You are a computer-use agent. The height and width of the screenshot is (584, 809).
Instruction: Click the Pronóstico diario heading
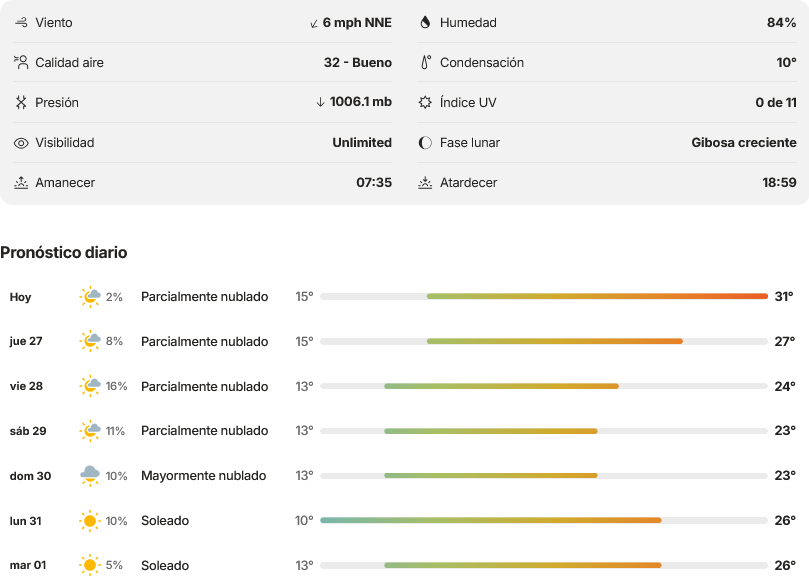(x=64, y=252)
